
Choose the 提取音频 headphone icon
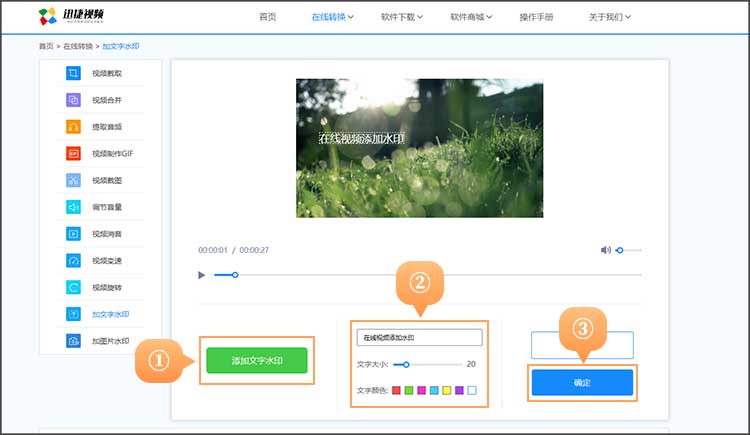[x=73, y=127]
